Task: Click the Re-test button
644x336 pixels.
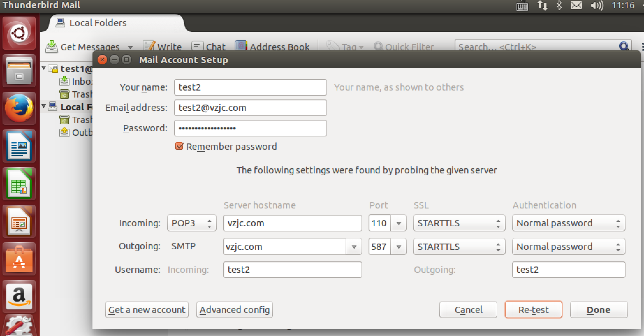Action: (533, 310)
